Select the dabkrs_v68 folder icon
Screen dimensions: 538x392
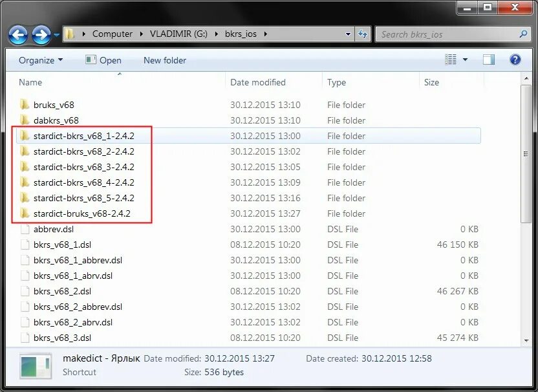pos(25,120)
